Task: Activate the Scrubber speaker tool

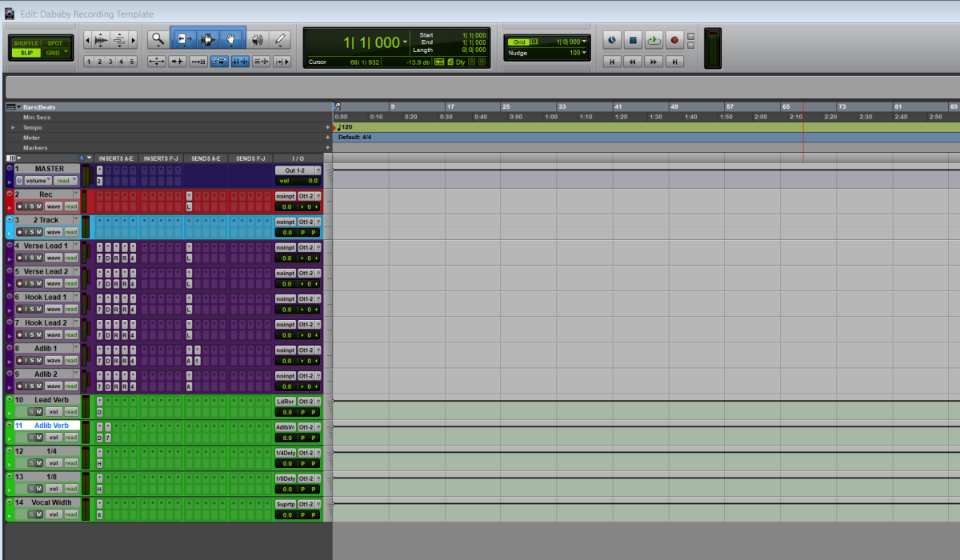Action: (257, 38)
